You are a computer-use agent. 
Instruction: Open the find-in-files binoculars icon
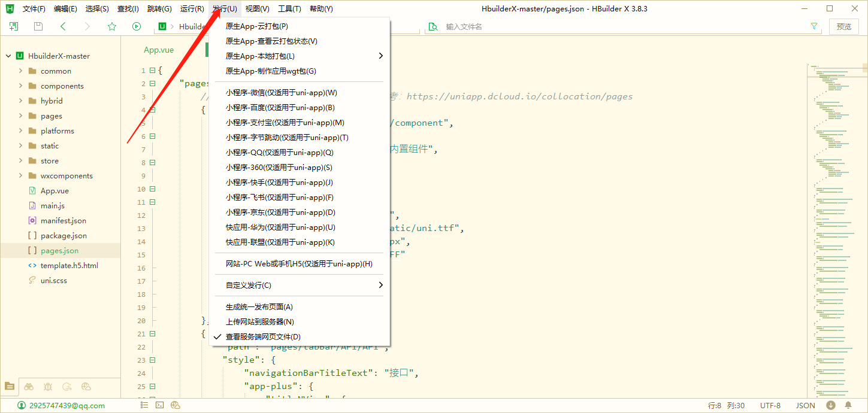29,387
